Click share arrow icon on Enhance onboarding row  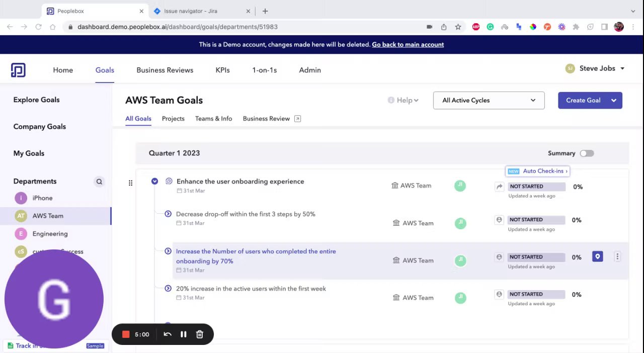[499, 187]
